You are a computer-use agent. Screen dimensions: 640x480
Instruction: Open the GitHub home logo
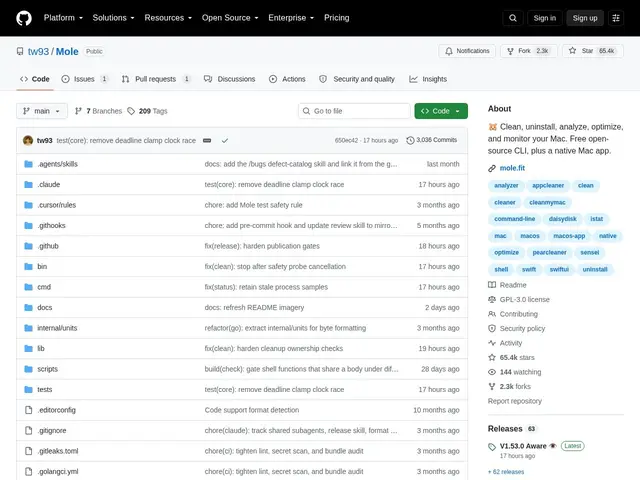[24, 18]
